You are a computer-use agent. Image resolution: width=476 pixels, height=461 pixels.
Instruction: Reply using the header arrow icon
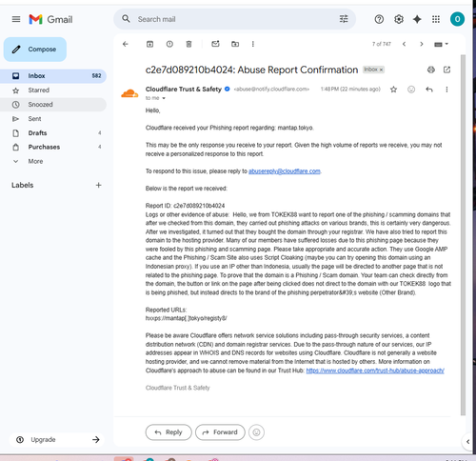pyautogui.click(x=429, y=90)
